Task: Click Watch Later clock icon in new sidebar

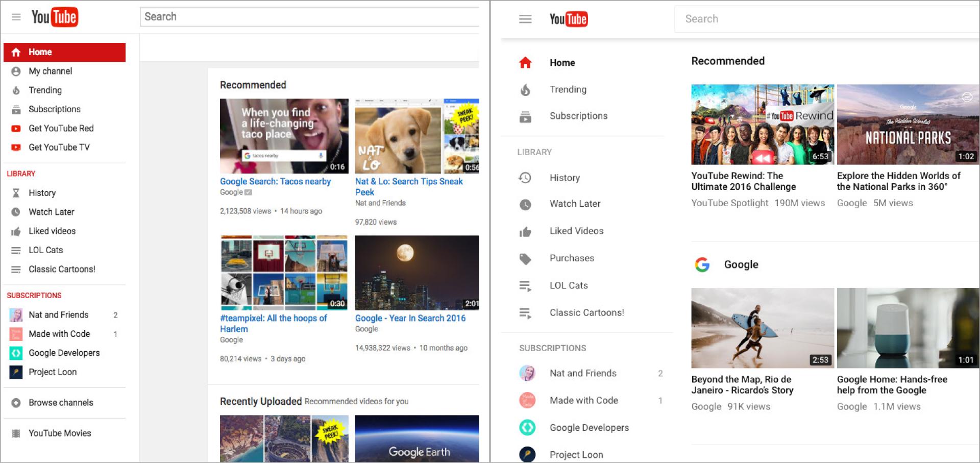Action: coord(525,205)
